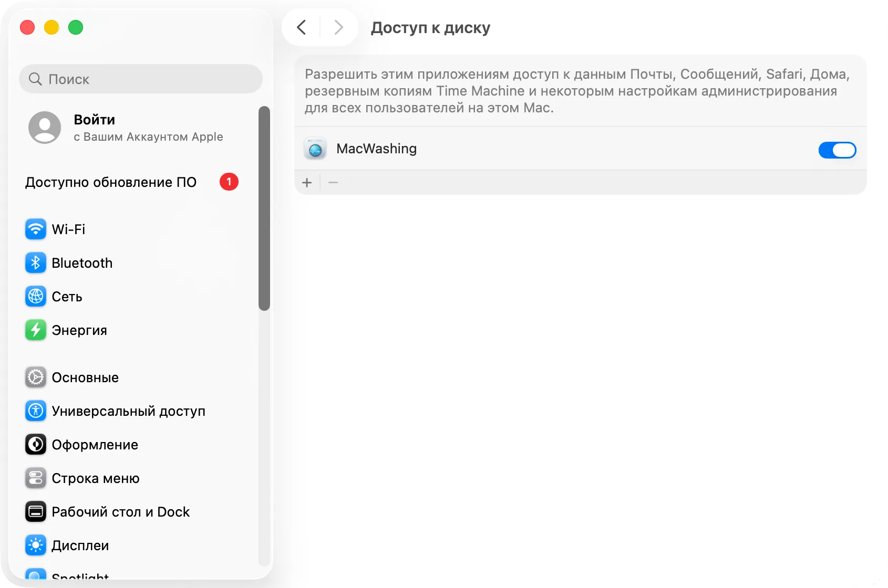Click the Универсальный доступ accessibility icon
Screen dimensions: 888x588
tap(36, 411)
